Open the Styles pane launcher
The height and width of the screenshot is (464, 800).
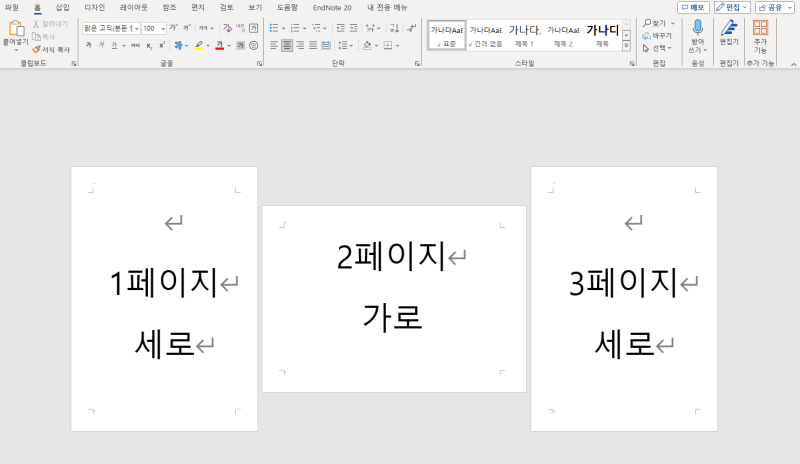(x=632, y=63)
